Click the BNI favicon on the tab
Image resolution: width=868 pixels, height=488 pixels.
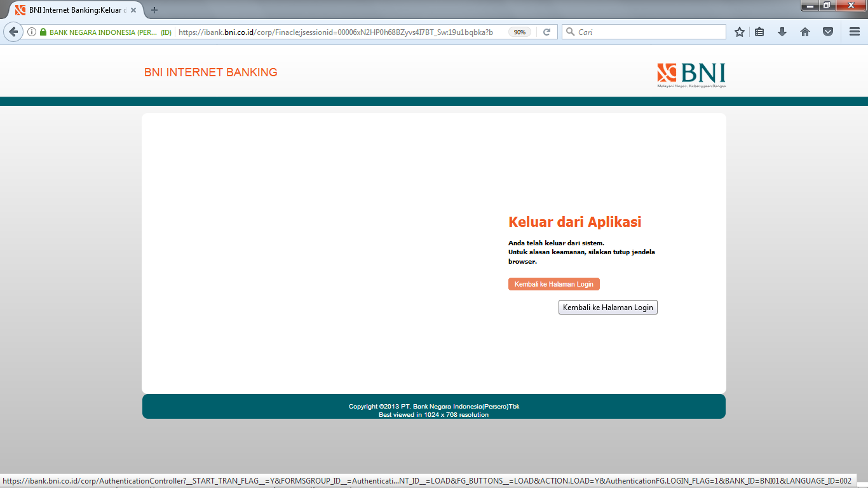pyautogui.click(x=20, y=10)
